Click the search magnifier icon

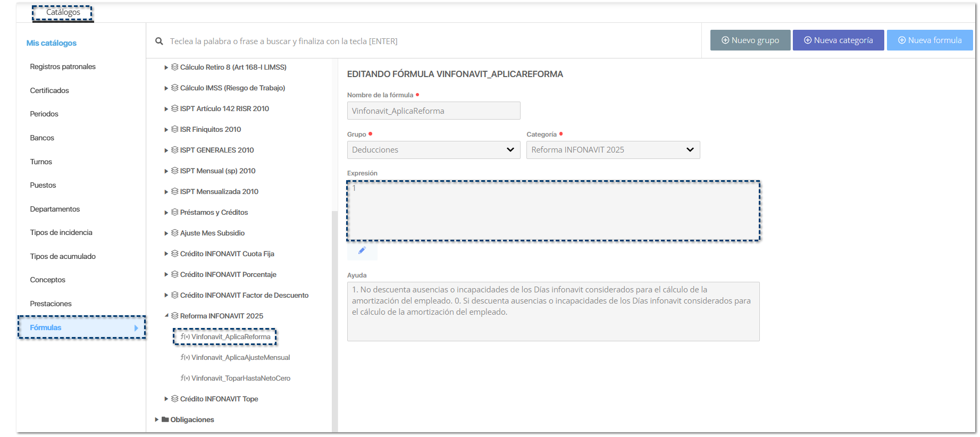tap(159, 41)
